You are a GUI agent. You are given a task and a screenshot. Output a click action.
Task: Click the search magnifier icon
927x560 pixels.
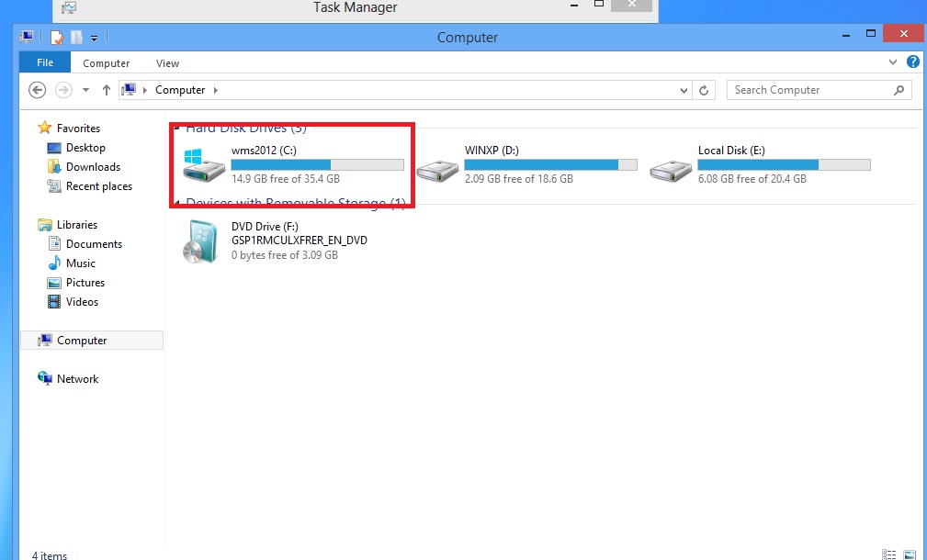coord(899,90)
